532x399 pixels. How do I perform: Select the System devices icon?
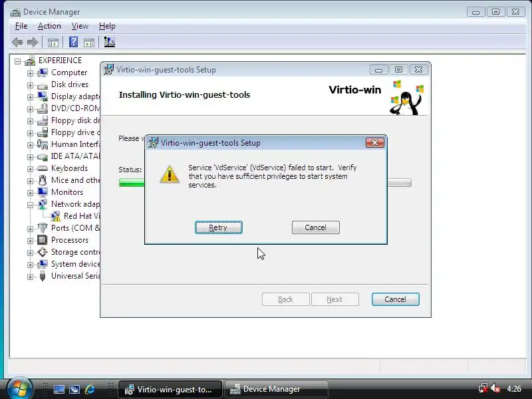(43, 264)
